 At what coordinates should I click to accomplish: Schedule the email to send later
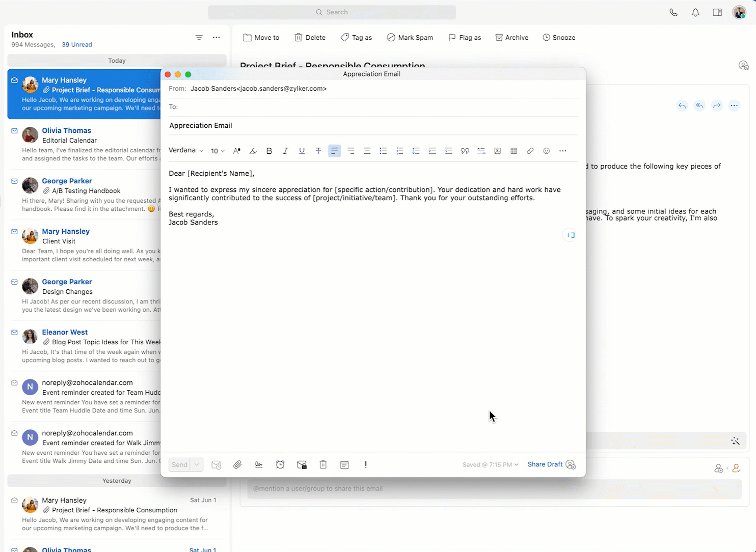(217, 464)
